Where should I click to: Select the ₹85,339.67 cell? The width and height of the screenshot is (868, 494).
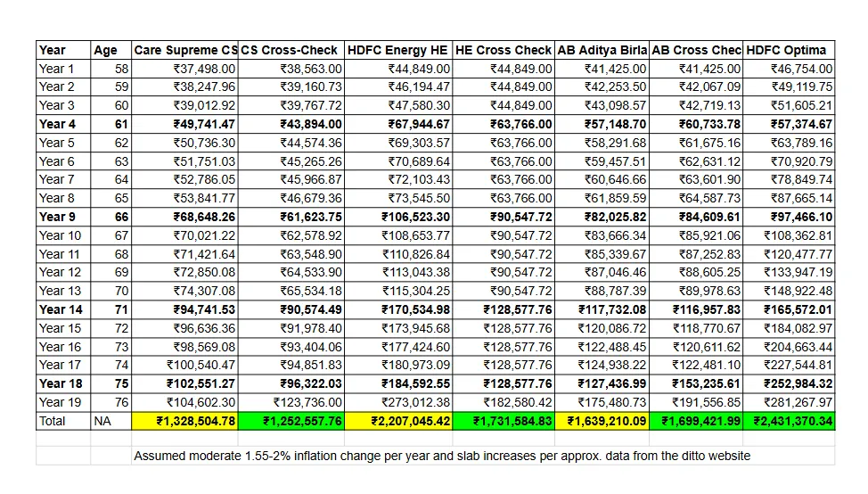pos(602,254)
